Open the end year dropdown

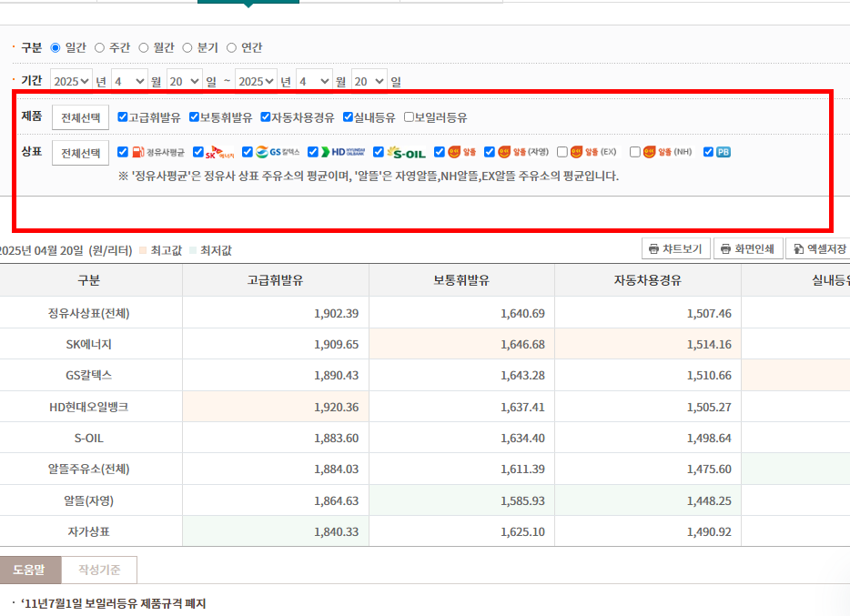pyautogui.click(x=256, y=80)
